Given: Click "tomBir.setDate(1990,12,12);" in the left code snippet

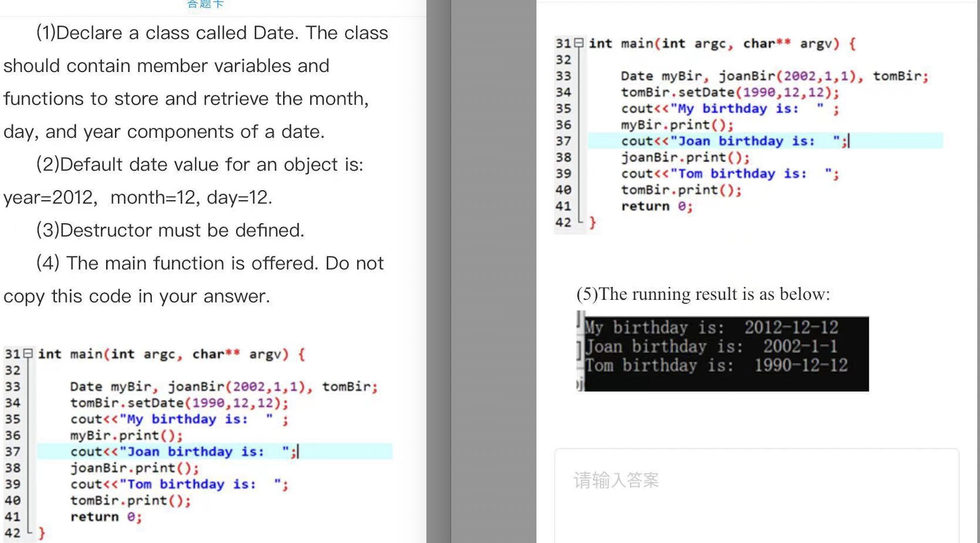Looking at the screenshot, I should coord(179,403).
